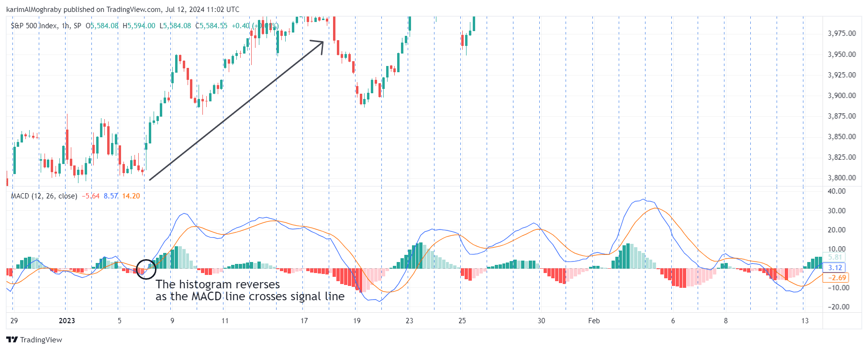Click the 2023 date label on time axis
Viewport: 868px width, 350px height.
coord(67,321)
